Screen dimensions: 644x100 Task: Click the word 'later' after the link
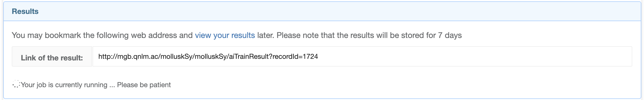click(x=266, y=35)
